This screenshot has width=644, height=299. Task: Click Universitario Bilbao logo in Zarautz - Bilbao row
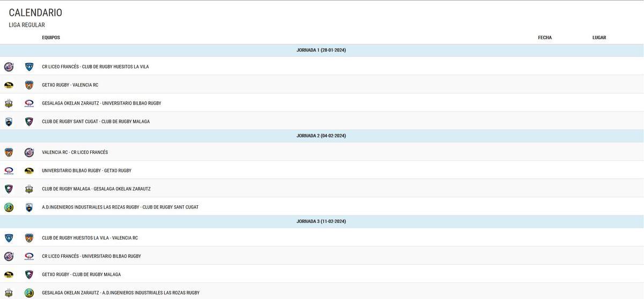(29, 103)
